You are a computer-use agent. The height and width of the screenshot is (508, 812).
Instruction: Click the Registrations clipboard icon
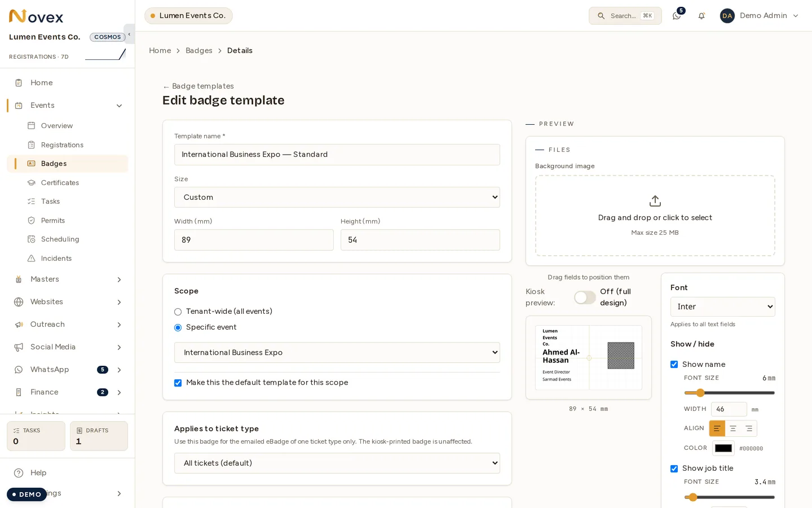point(32,145)
